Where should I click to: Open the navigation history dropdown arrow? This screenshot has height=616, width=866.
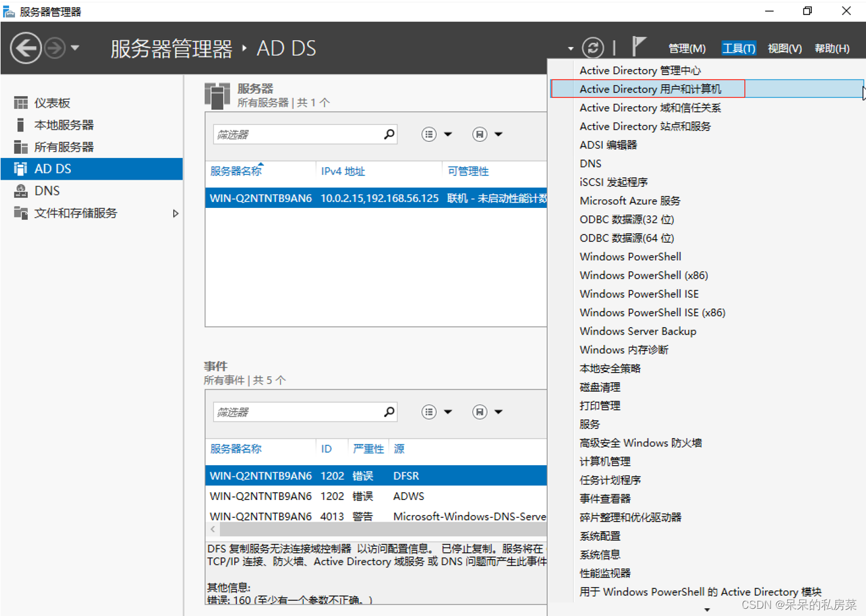(x=75, y=47)
